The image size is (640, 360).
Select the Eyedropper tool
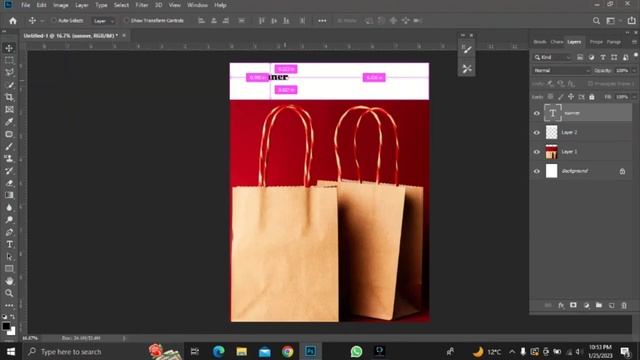pos(9,122)
